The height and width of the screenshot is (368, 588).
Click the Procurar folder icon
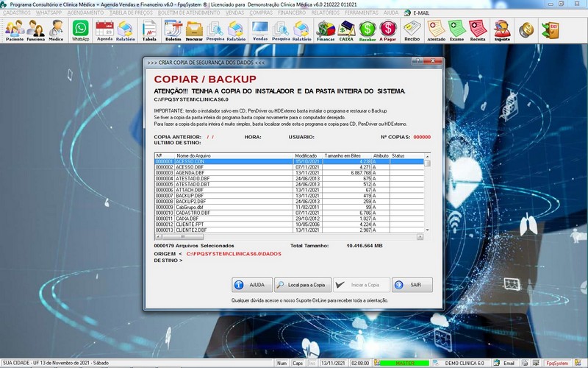(194, 30)
